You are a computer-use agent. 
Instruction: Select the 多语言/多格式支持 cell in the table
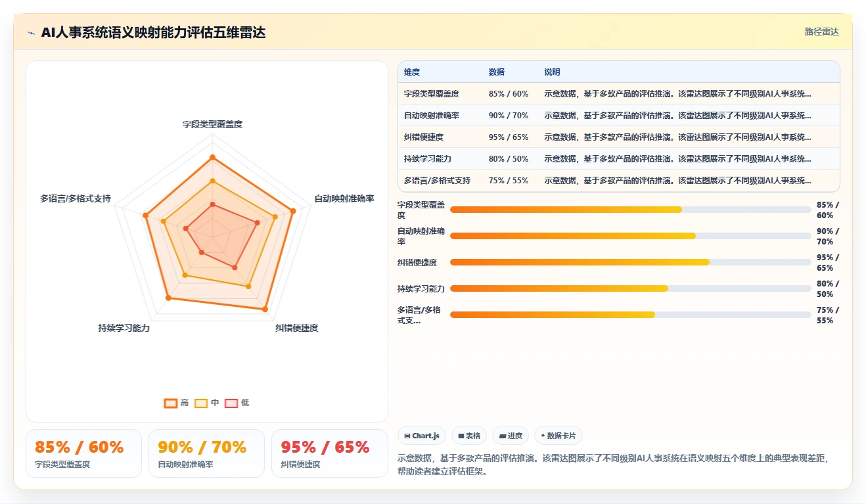coord(437,181)
